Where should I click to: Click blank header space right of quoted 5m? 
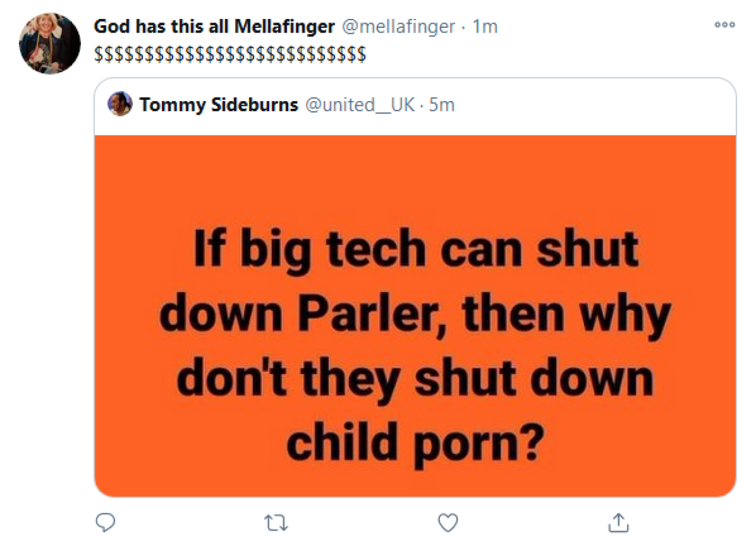591,105
